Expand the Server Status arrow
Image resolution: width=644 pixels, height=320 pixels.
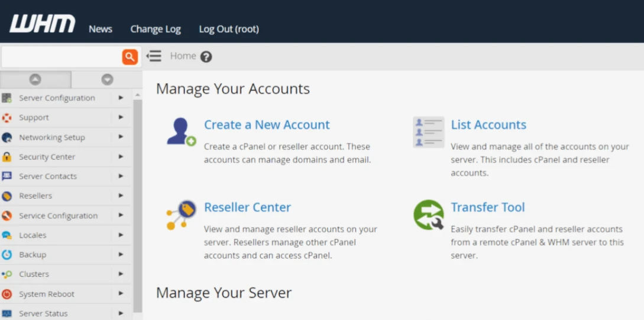(121, 313)
